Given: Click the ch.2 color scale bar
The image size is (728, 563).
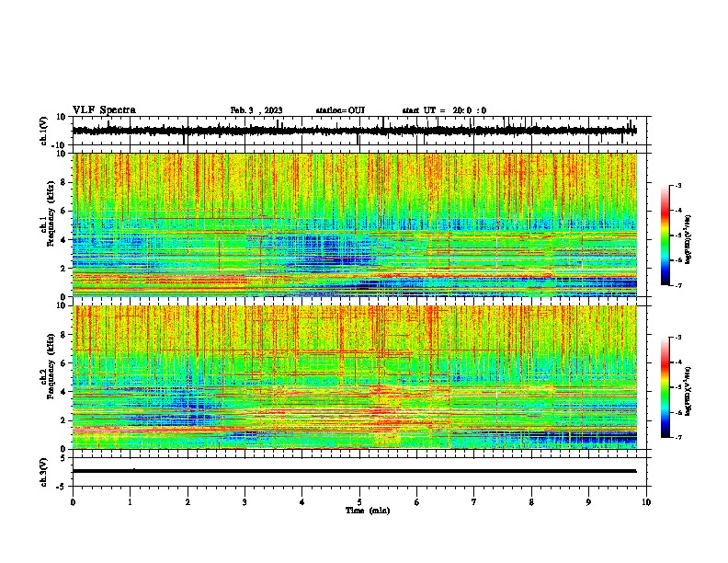Looking at the screenshot, I should 665,387.
